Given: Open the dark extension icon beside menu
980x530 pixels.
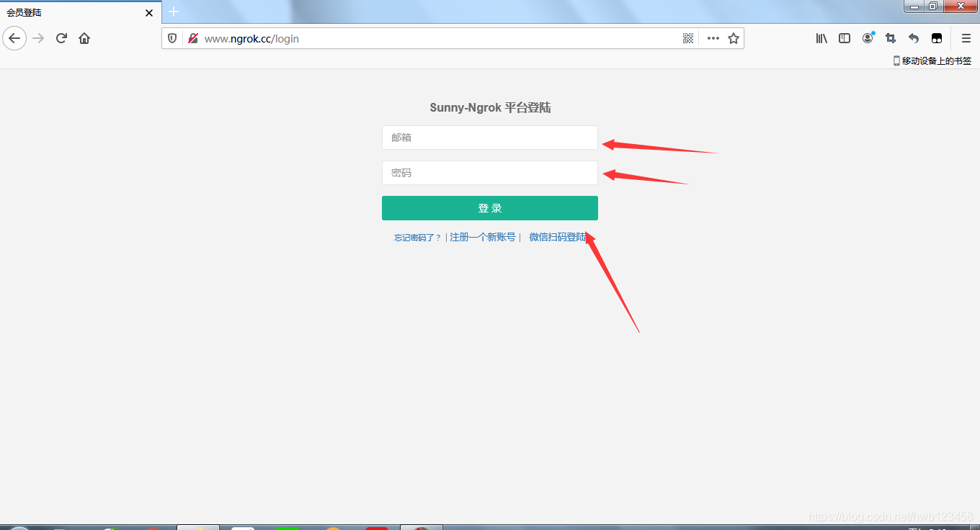Looking at the screenshot, I should (937, 38).
